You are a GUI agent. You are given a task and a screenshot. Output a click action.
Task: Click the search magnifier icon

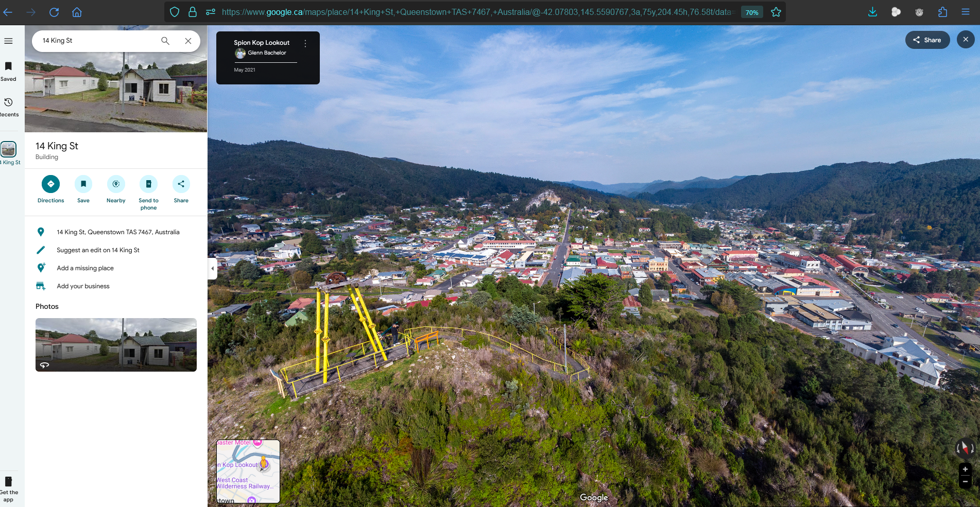165,41
